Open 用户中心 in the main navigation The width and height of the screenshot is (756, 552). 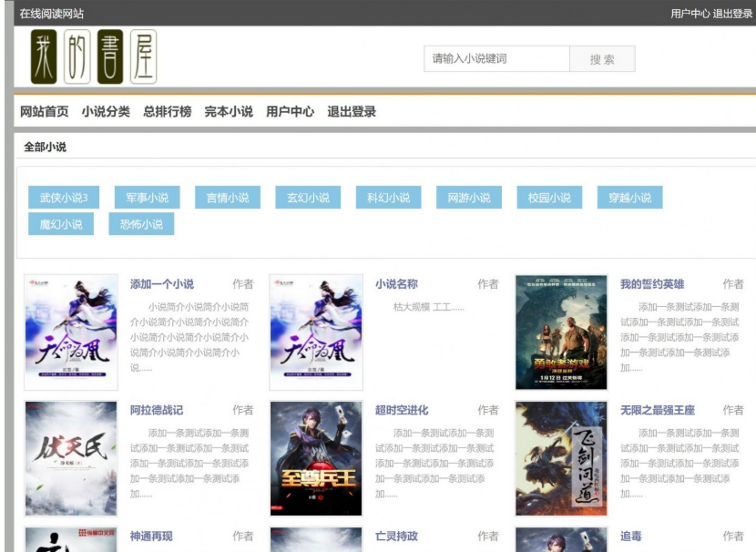[x=291, y=112]
